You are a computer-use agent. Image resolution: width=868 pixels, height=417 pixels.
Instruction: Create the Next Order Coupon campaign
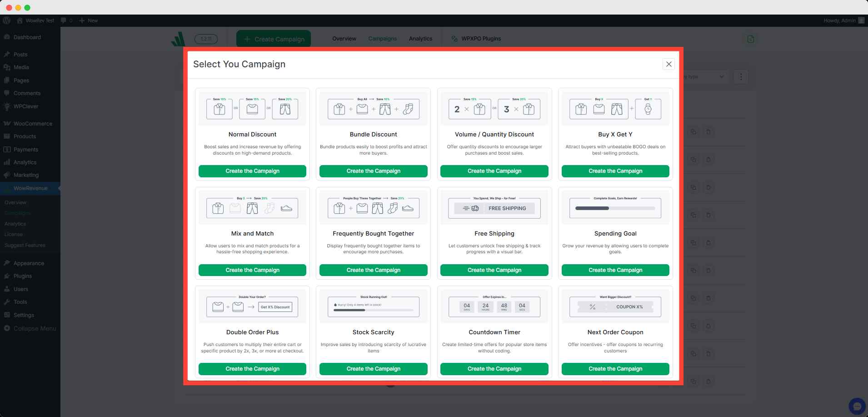[x=615, y=369]
